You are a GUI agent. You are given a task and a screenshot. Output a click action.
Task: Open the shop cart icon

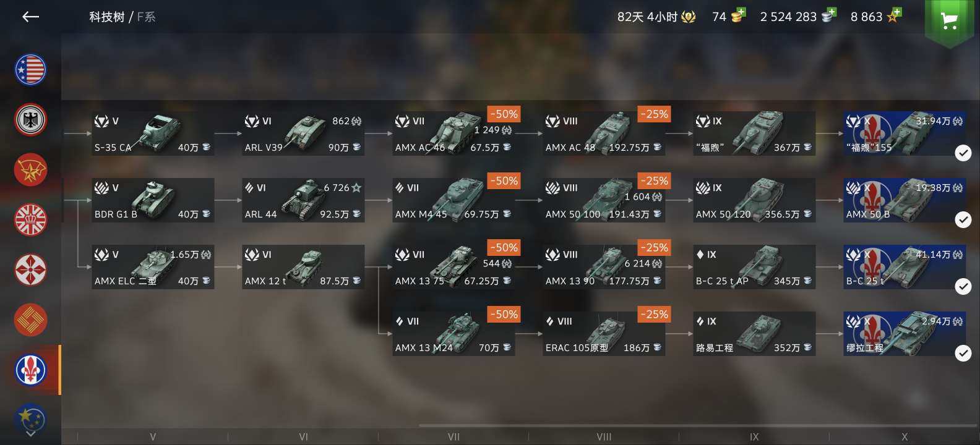tap(949, 22)
